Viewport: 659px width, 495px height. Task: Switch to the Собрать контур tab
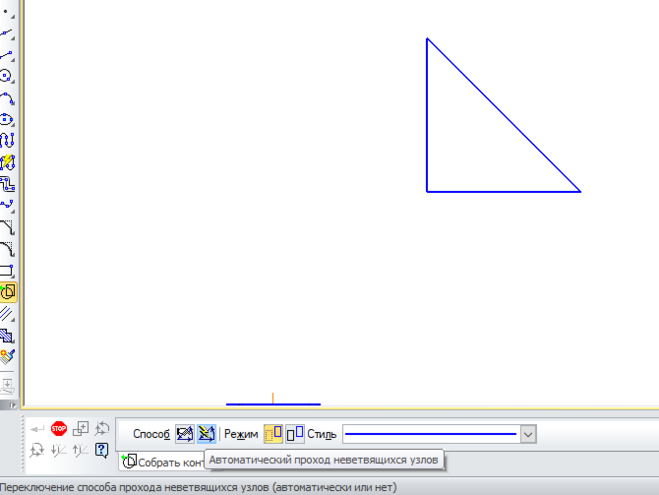click(162, 462)
